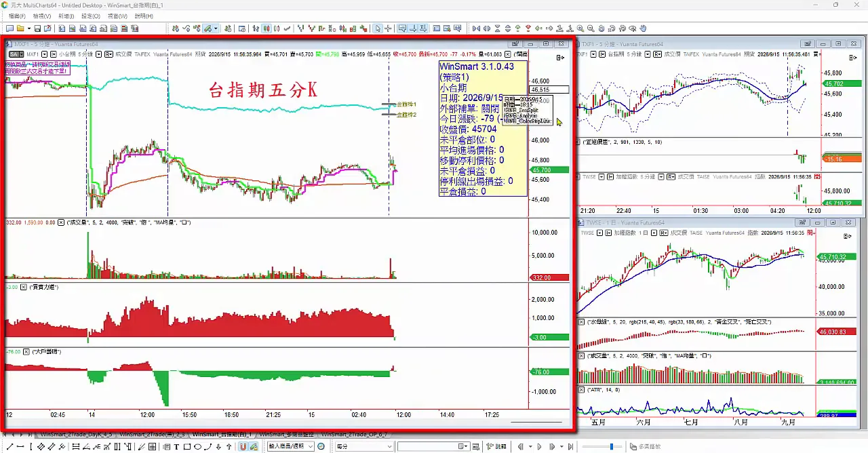Open the 設定(O) menu

click(90, 16)
